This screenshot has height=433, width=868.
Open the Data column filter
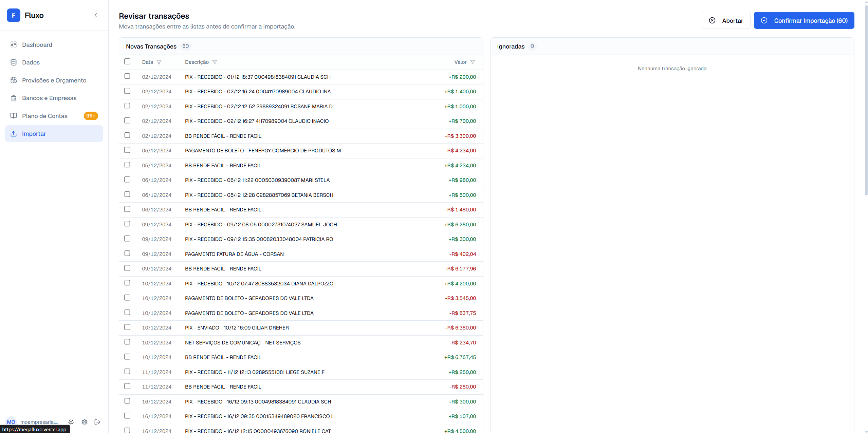(159, 62)
